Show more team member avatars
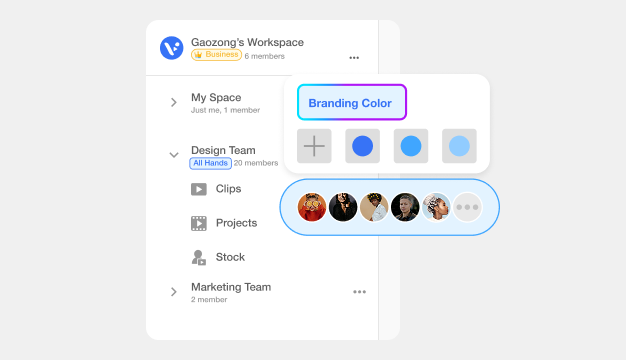The height and width of the screenshot is (360, 626). click(467, 207)
